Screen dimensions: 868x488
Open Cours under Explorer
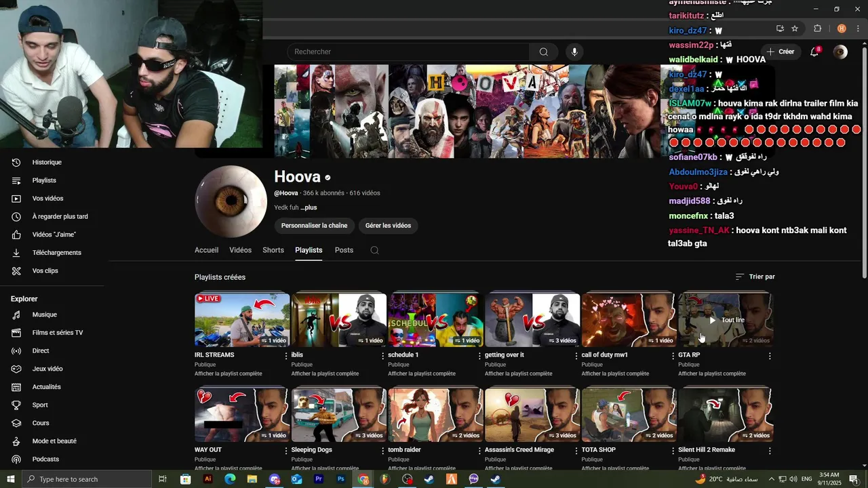[x=41, y=423]
